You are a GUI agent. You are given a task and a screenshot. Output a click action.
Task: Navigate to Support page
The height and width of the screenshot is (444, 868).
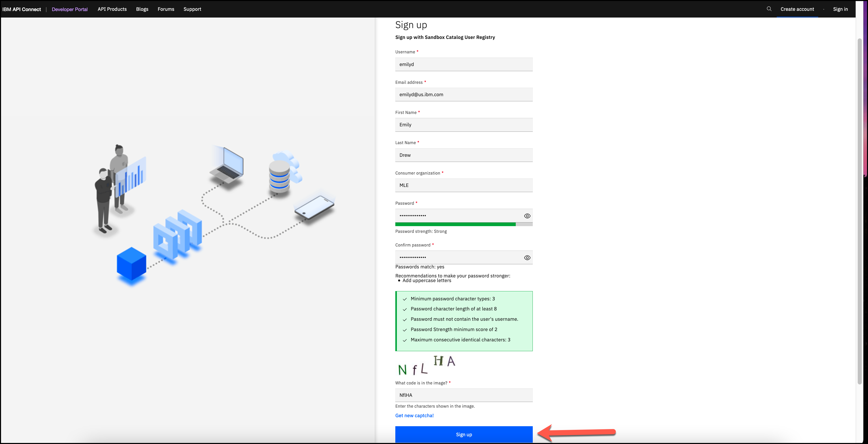tap(192, 9)
